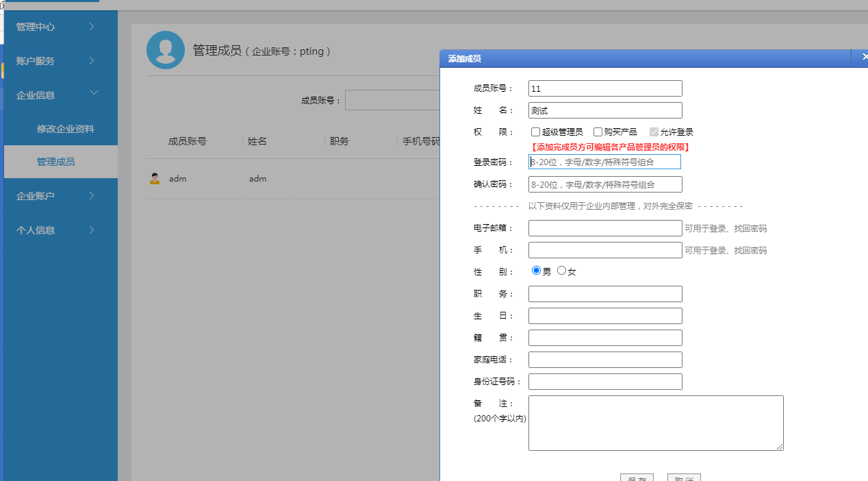Check the 超级管理员 checkbox
Image resolution: width=868 pixels, height=481 pixels.
click(x=535, y=132)
